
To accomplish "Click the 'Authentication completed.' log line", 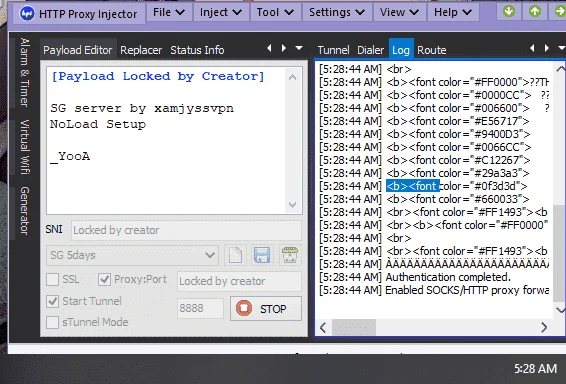I will point(415,277).
